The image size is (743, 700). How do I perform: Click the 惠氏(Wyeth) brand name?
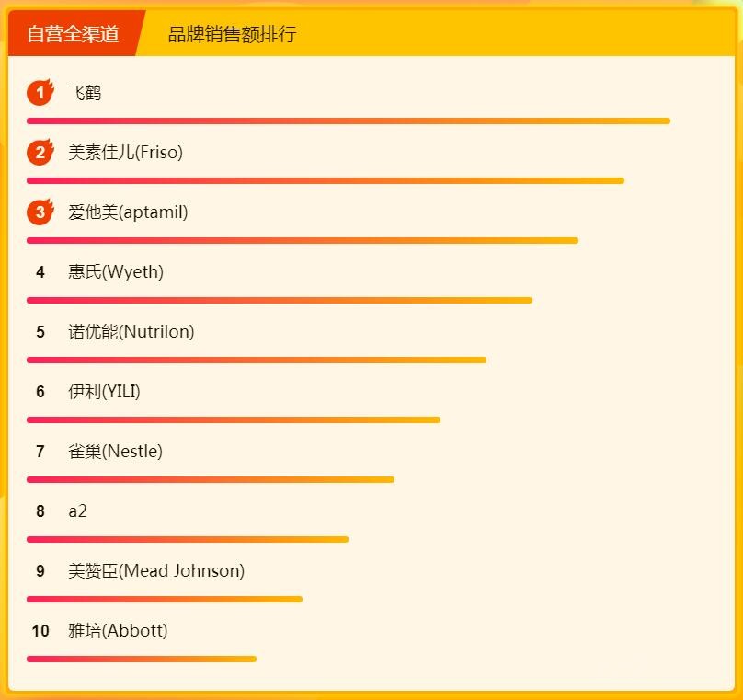coord(116,272)
